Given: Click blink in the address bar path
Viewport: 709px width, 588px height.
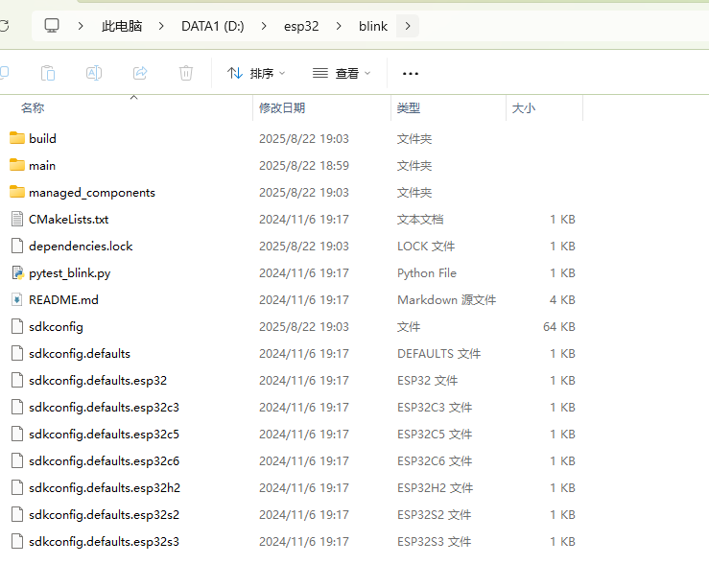Looking at the screenshot, I should 373,26.
